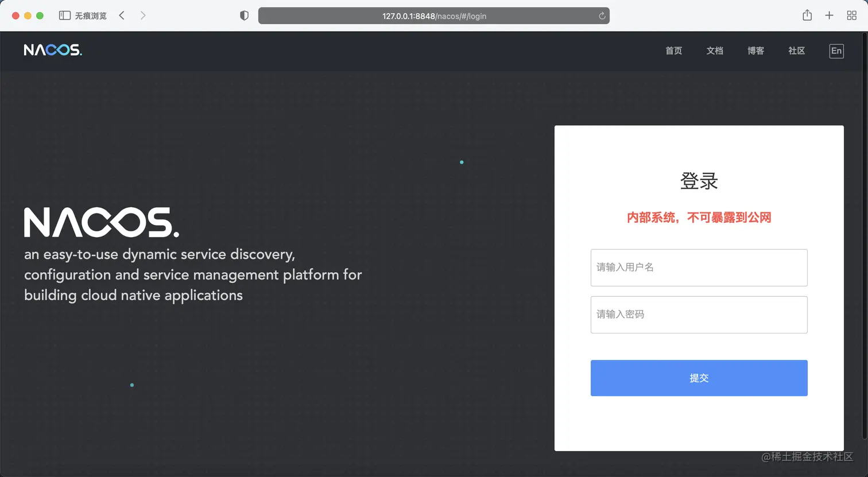Toggle Safari sidebar icon
Image resolution: width=868 pixels, height=477 pixels.
(64, 15)
